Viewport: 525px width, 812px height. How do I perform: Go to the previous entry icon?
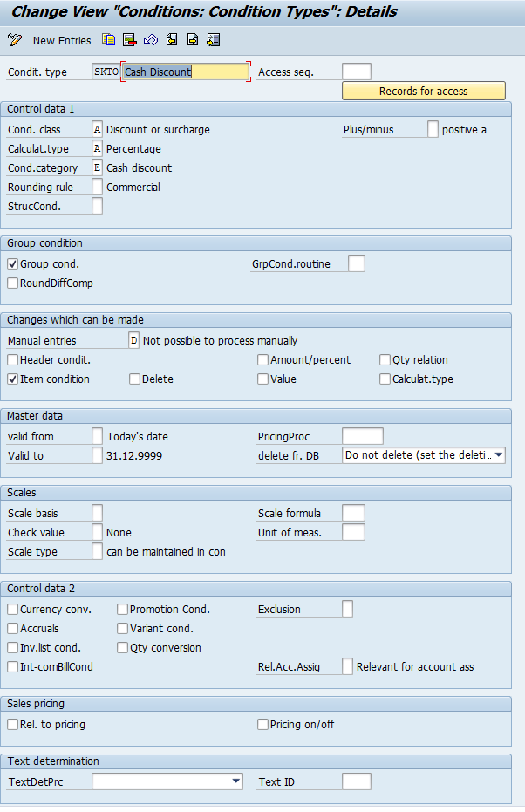[x=172, y=40]
